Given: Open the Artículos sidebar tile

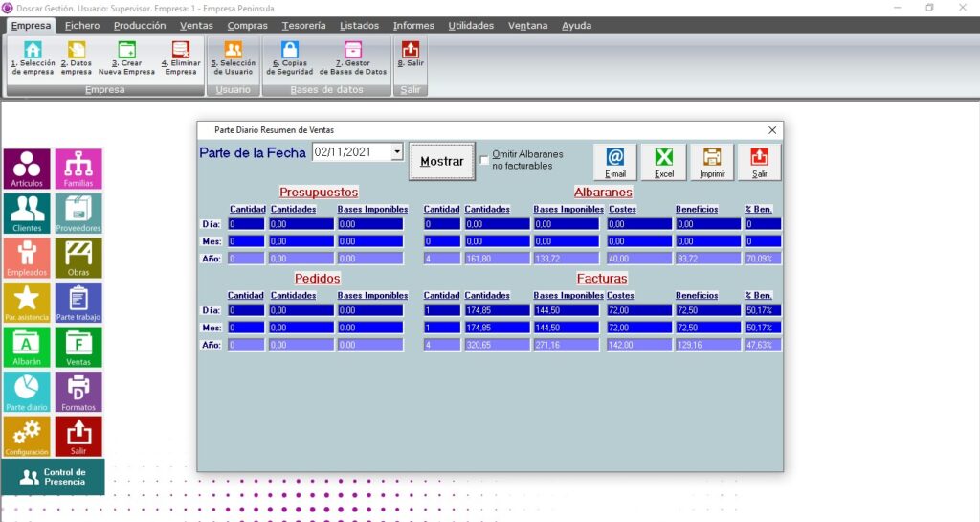Looking at the screenshot, I should click(x=27, y=169).
